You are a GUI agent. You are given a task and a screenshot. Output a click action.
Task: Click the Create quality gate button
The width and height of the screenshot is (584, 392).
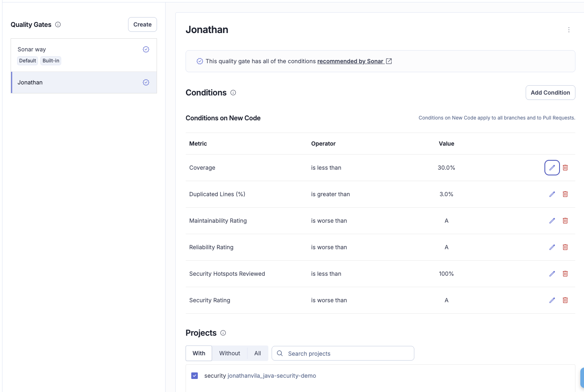(x=142, y=24)
